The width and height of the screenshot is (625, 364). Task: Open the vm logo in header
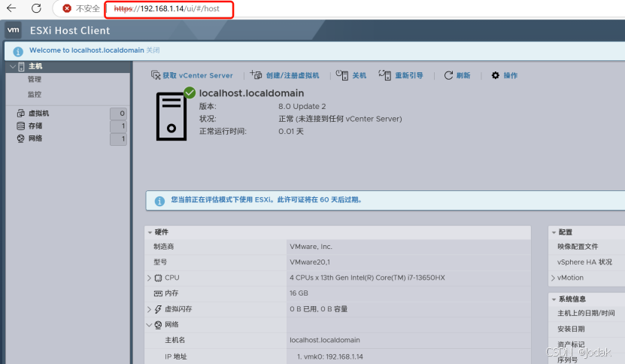click(x=13, y=30)
